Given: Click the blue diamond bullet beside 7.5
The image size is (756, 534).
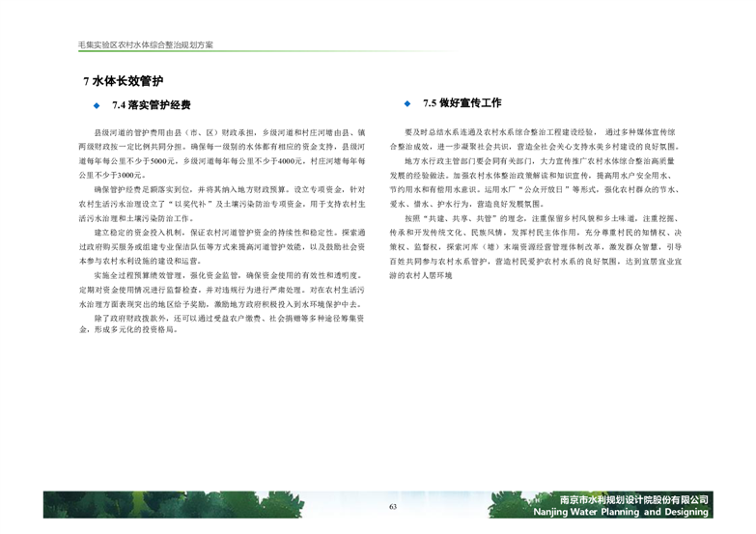Looking at the screenshot, I should (x=408, y=102).
